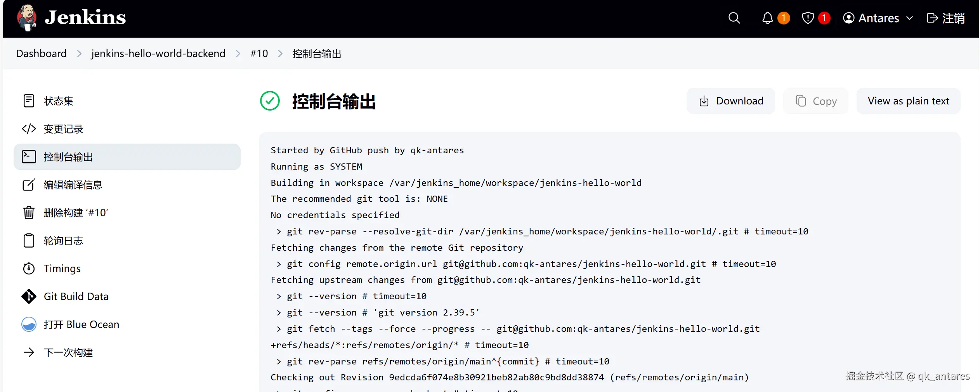Screen dimensions: 980x392
Task: Click line 'Fetching changes from the remote Git repository'
Action: tap(397, 248)
